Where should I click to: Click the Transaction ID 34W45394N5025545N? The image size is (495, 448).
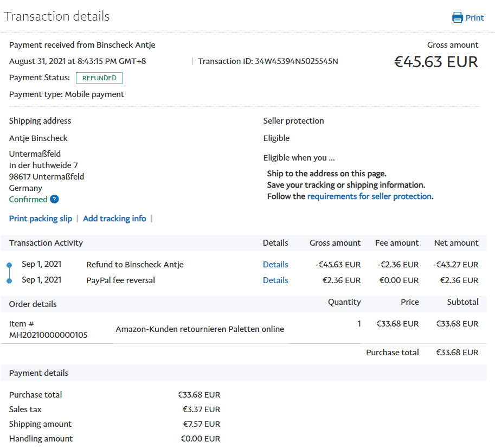pos(296,61)
